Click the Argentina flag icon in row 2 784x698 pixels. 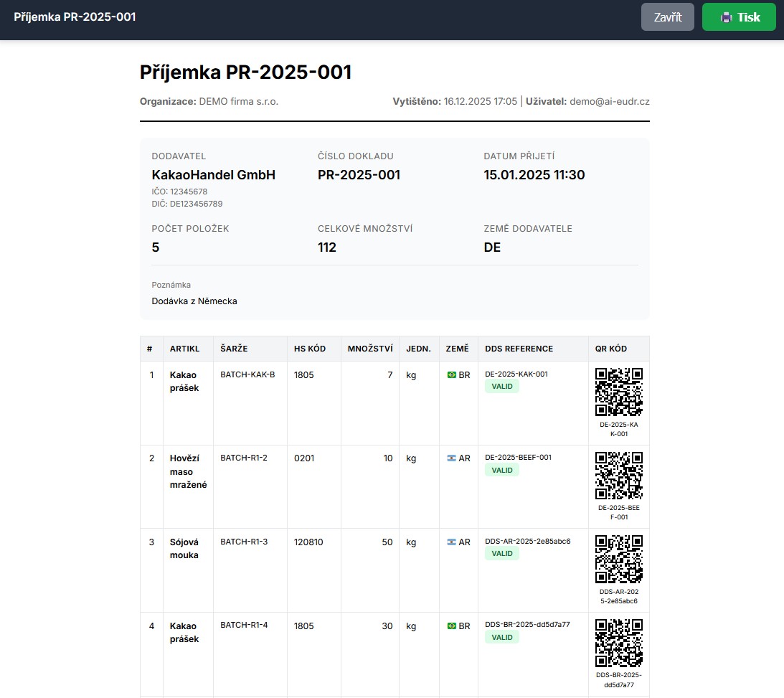[x=452, y=458]
